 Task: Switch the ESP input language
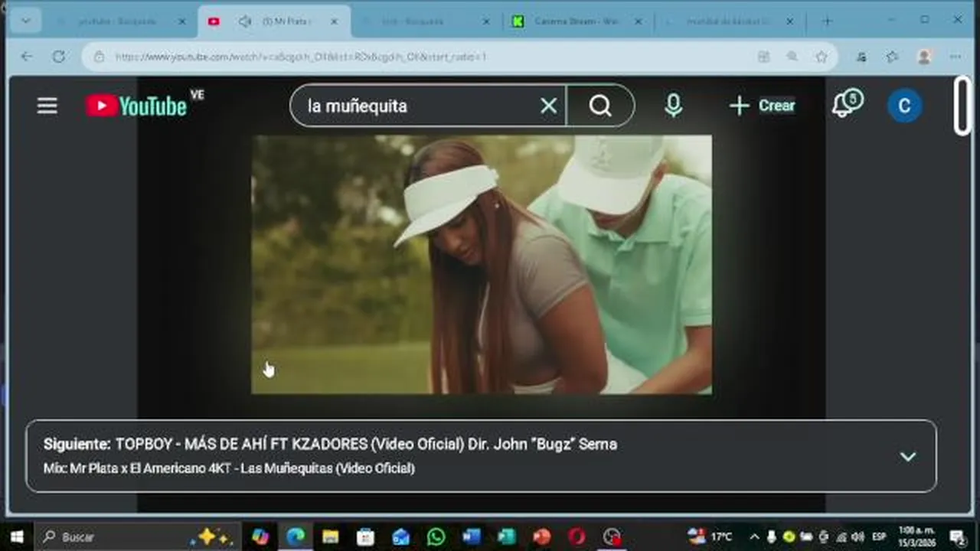[x=879, y=537]
